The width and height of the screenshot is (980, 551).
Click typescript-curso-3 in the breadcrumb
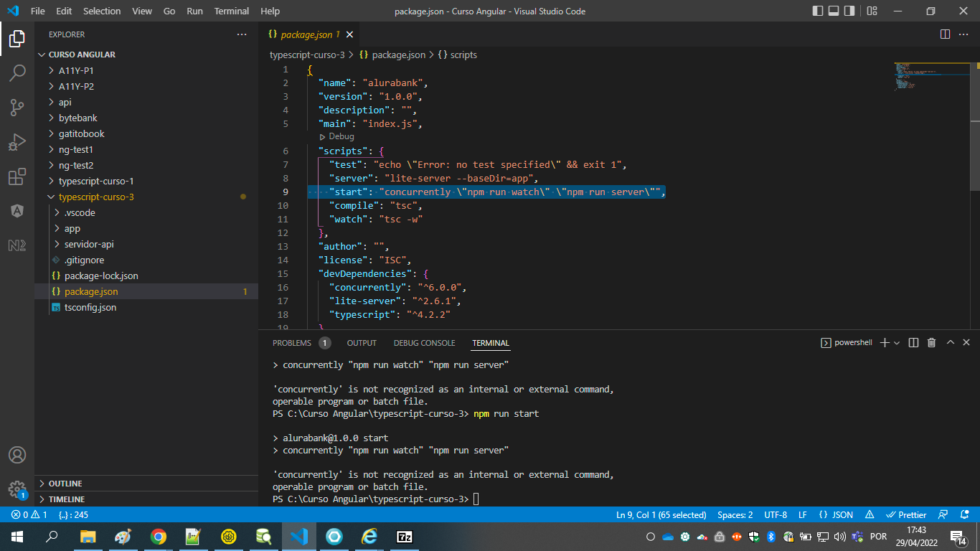pyautogui.click(x=307, y=55)
